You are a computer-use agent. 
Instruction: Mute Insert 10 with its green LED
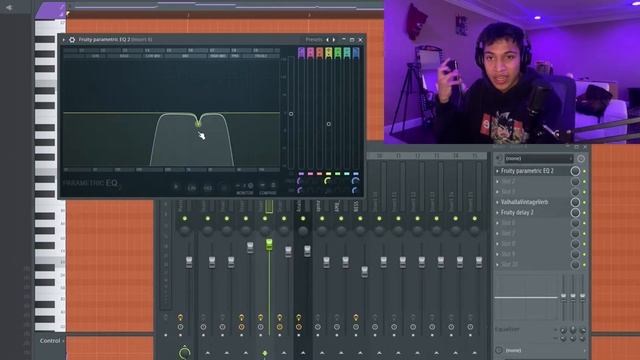(379, 219)
